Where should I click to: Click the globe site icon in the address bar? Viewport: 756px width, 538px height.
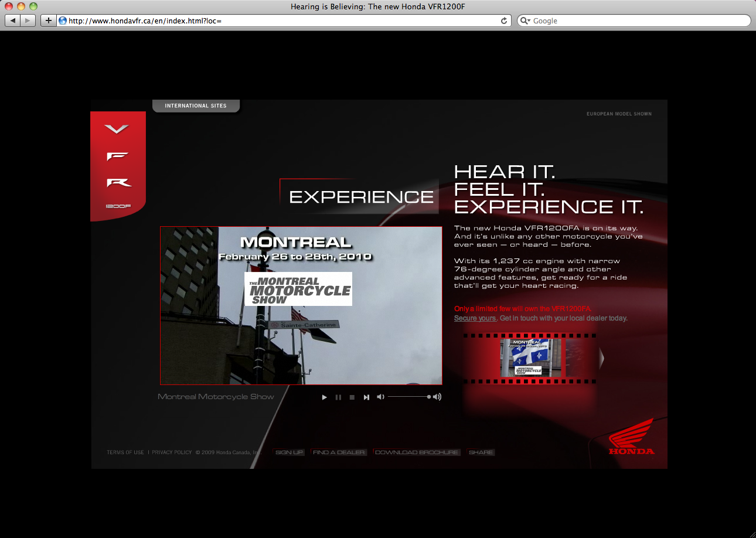click(x=63, y=21)
